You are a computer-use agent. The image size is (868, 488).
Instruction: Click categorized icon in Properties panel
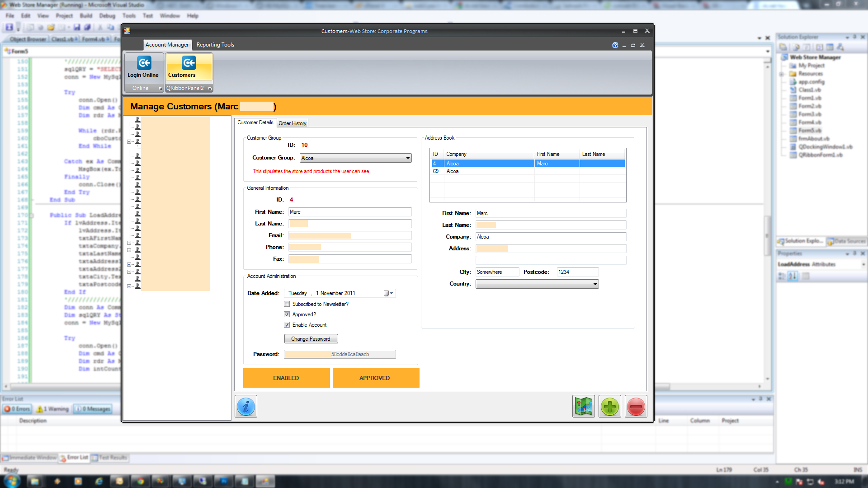(782, 276)
